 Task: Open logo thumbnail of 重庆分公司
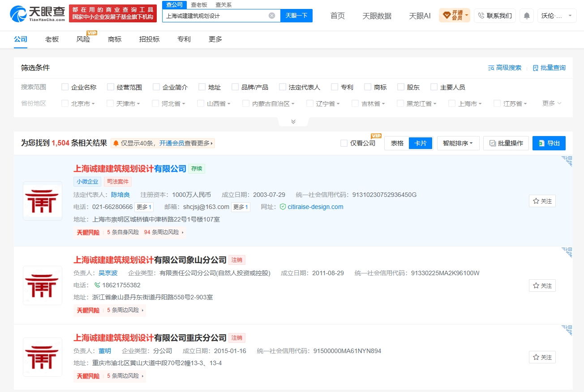pyautogui.click(x=43, y=357)
